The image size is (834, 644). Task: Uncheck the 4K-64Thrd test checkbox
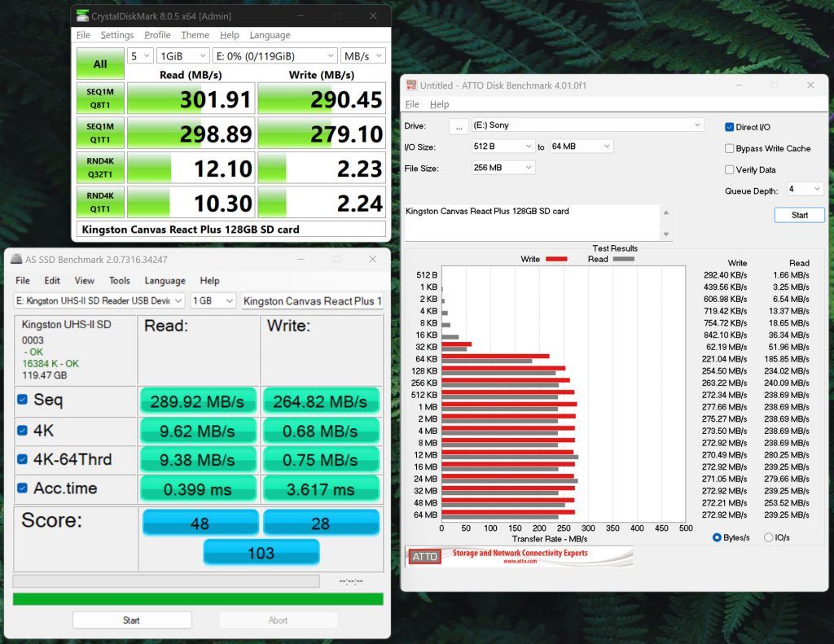pyautogui.click(x=22, y=459)
